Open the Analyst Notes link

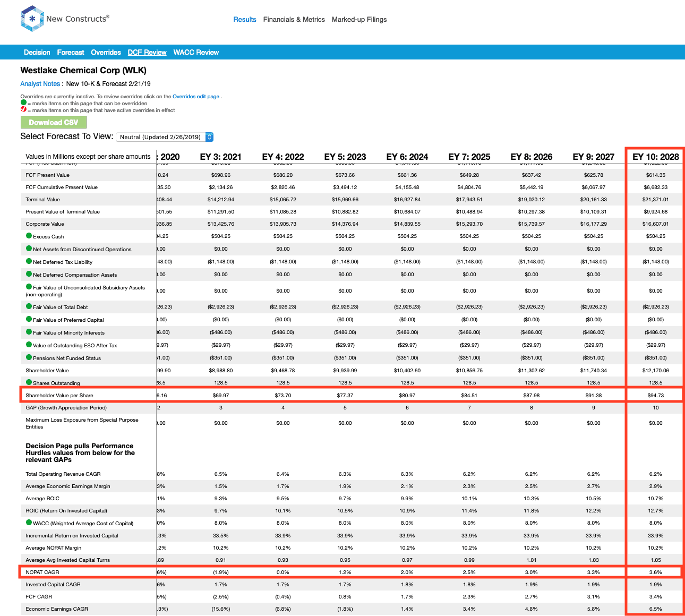40,84
